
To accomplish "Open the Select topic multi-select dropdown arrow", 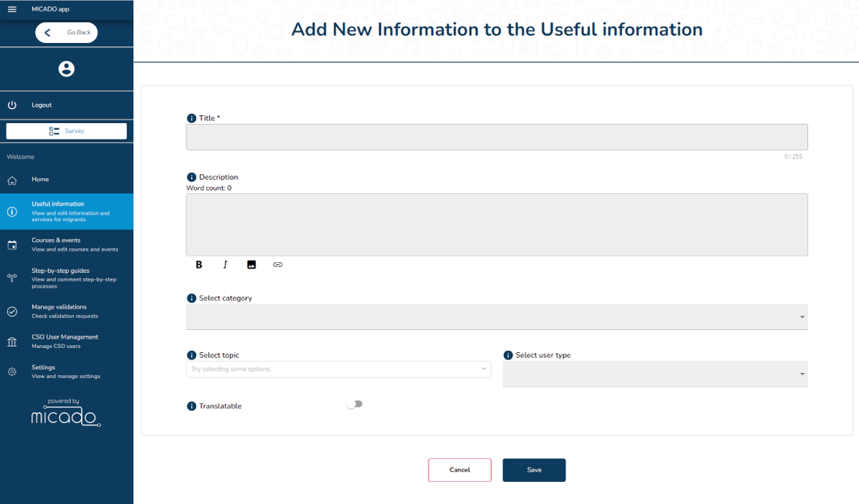I will pyautogui.click(x=485, y=369).
